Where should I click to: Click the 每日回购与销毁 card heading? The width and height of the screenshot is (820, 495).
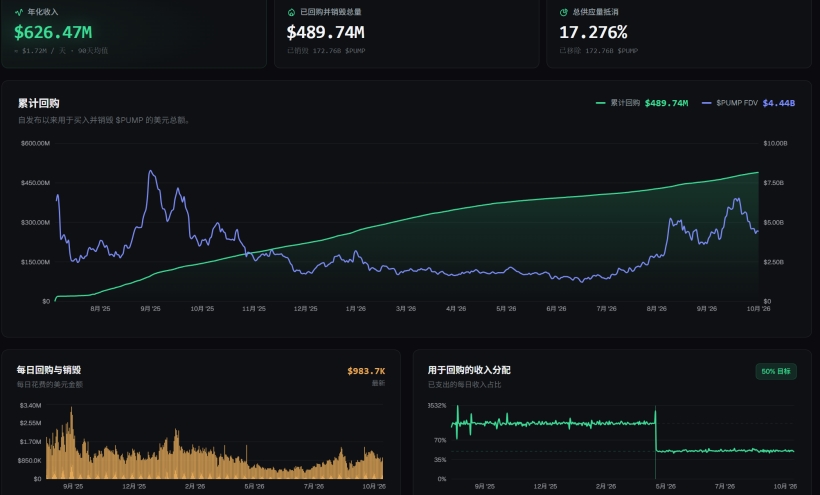point(49,370)
